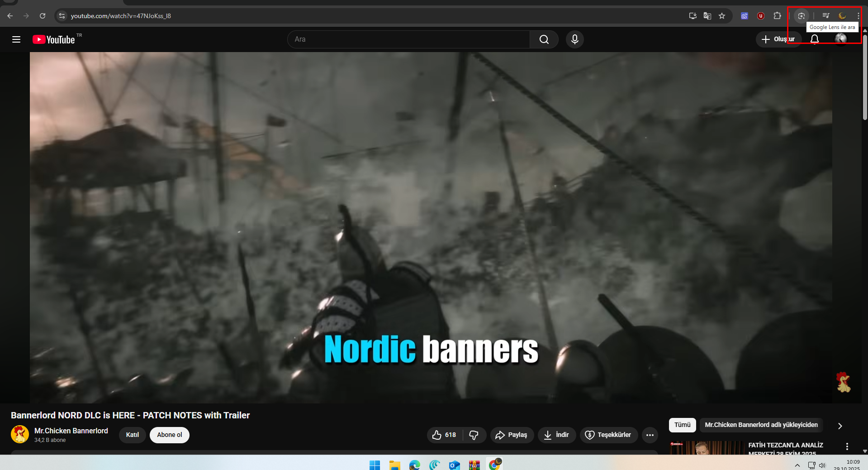Open File Explorer from taskbar
Screen dimensions: 868x470
click(395, 465)
